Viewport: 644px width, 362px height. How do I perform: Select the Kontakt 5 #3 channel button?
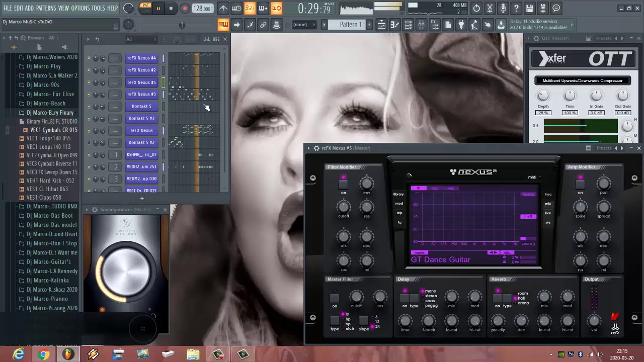pyautogui.click(x=141, y=118)
